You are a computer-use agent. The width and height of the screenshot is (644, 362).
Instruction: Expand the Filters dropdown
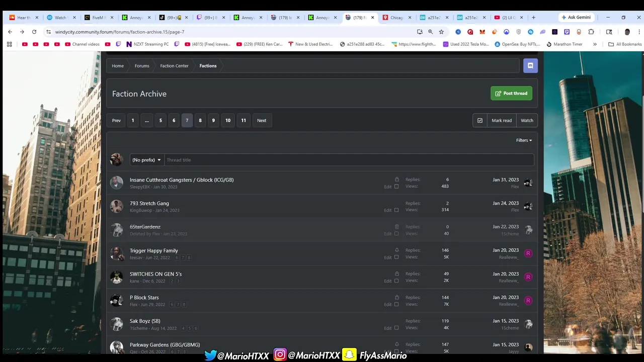[x=524, y=140]
